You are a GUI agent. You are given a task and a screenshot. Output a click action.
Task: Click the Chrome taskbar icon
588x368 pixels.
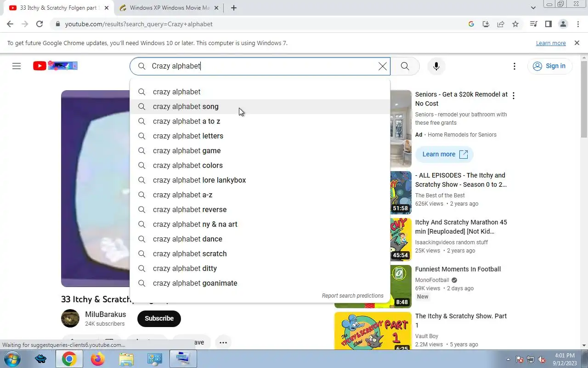pos(69,359)
